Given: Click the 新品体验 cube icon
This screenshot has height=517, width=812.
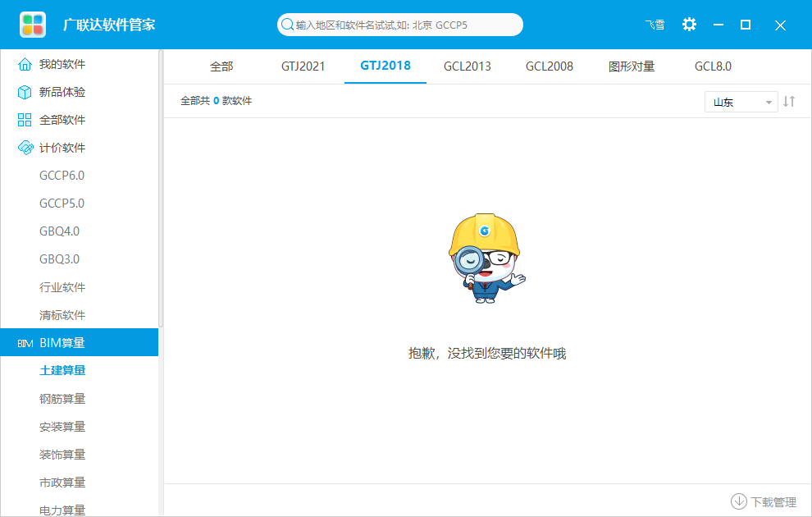Looking at the screenshot, I should (x=25, y=92).
